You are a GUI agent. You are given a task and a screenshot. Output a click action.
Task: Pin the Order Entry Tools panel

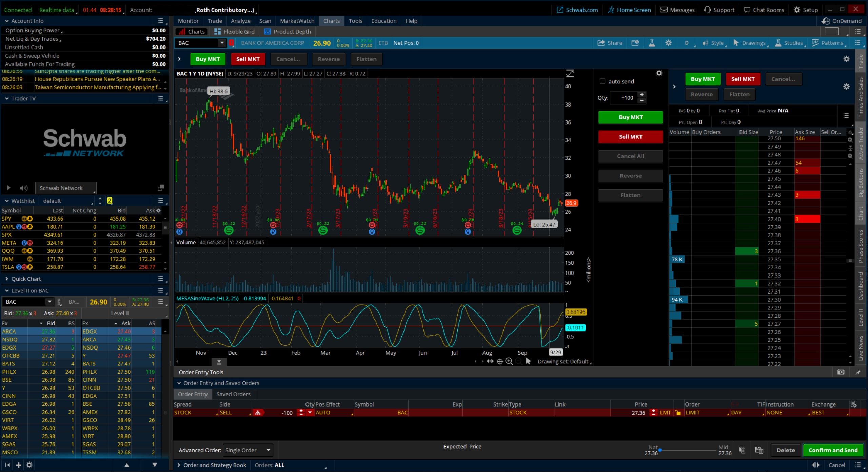tap(858, 372)
